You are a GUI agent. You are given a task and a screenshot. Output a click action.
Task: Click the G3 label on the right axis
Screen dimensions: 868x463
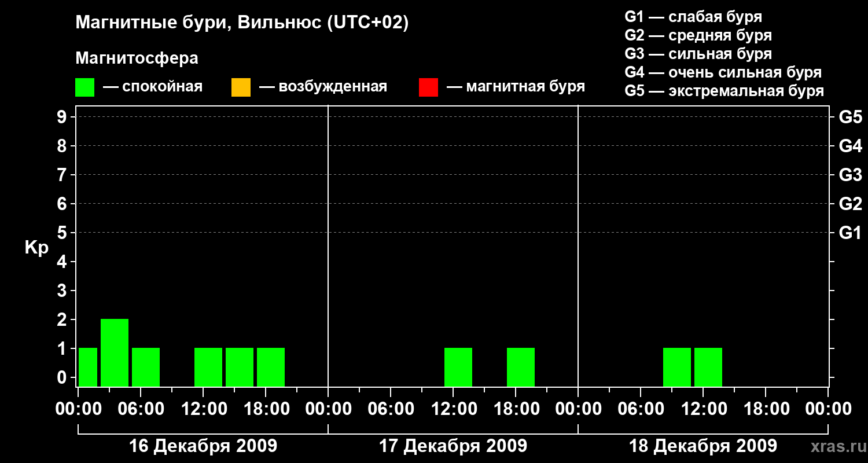(x=850, y=175)
